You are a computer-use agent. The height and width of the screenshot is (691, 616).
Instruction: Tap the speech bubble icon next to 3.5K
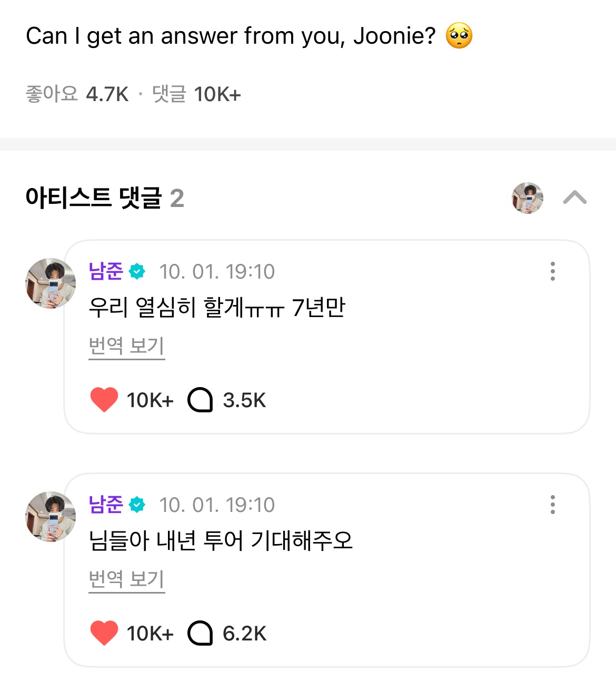pyautogui.click(x=200, y=400)
